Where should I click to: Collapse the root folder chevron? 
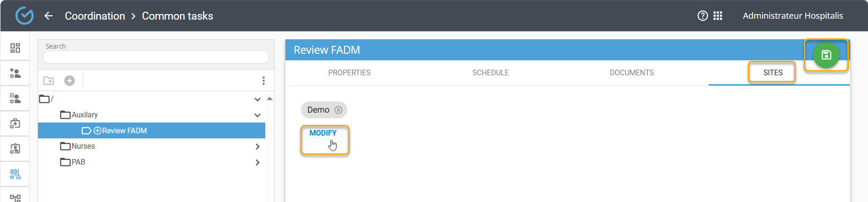(257, 99)
